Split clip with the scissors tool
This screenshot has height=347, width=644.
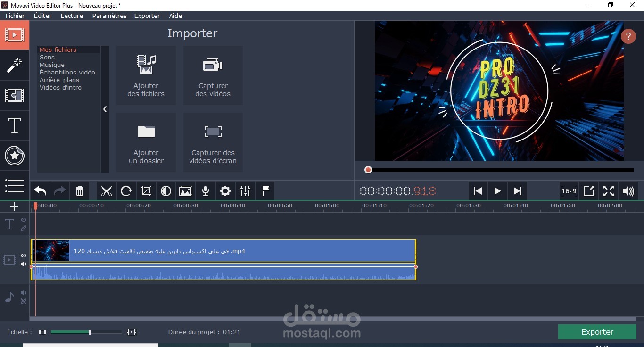(107, 191)
